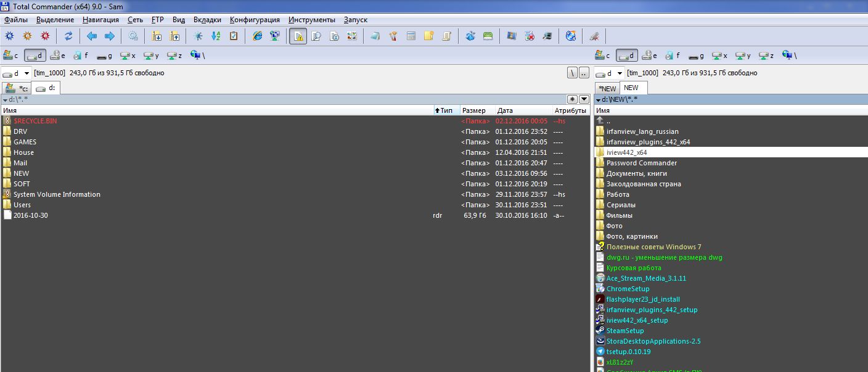Click the monitor icon in toolbar
Image resolution: width=868 pixels, height=372 pixels.
pos(547,36)
